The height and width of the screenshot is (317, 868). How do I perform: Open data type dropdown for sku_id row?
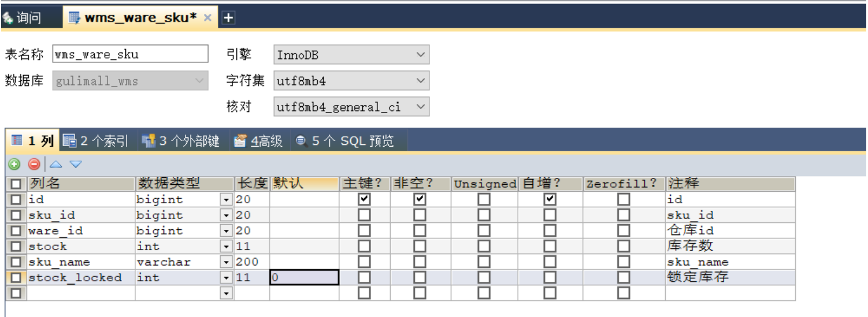[226, 215]
